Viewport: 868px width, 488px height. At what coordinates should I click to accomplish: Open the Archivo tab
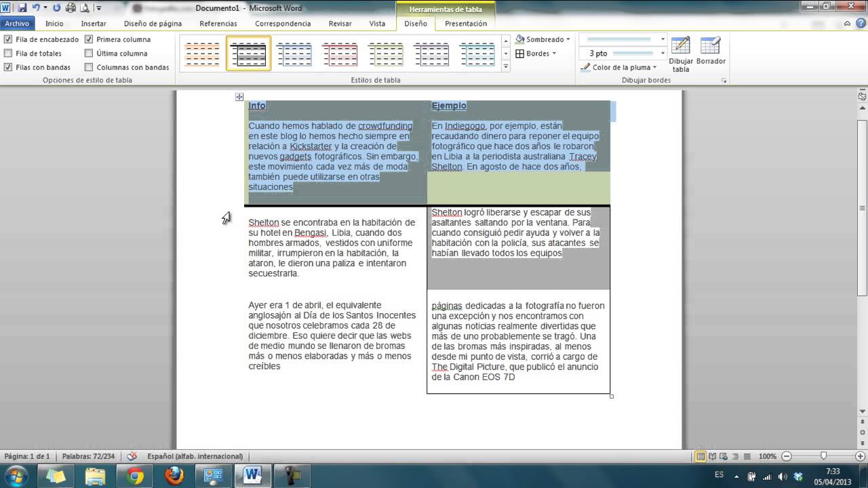(17, 23)
